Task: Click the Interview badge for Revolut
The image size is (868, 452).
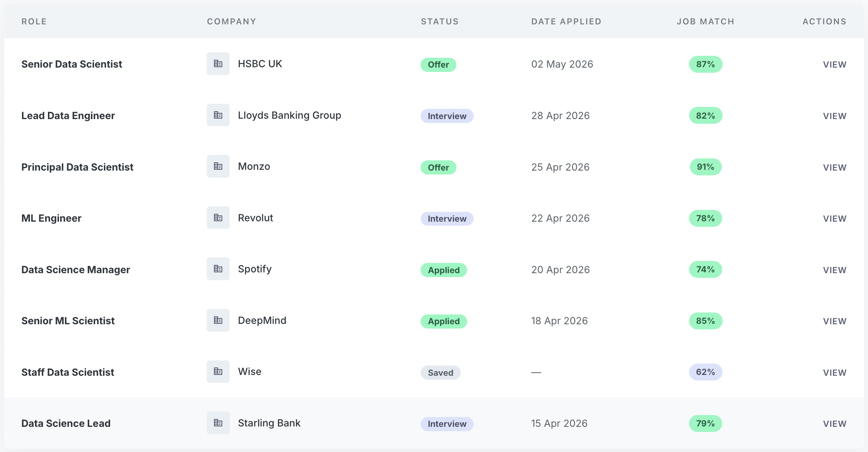Action: point(447,219)
